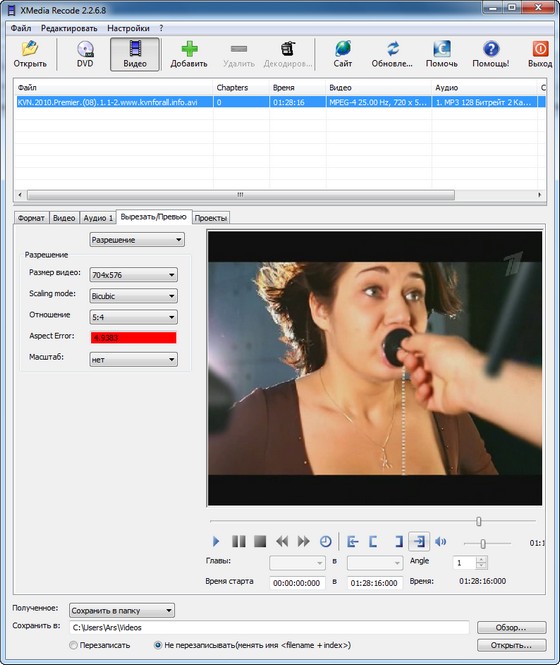
Task: Toggle the Видео mode toolbar button
Action: pyautogui.click(x=135, y=54)
